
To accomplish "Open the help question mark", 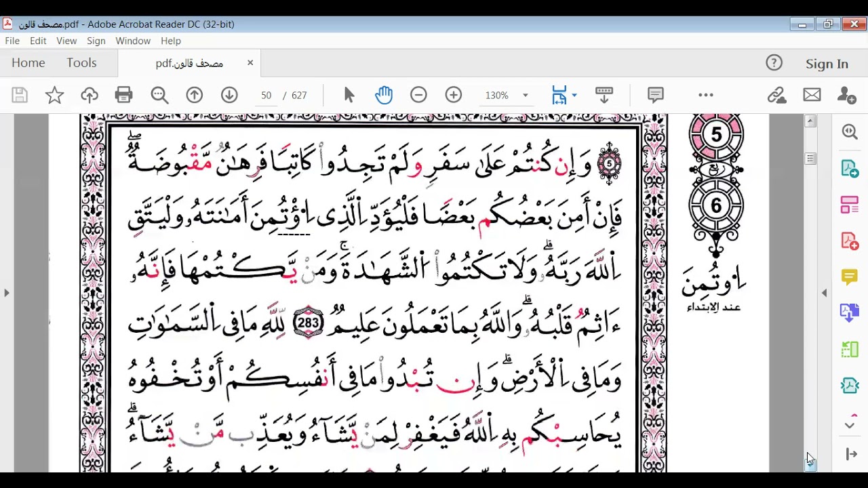I will [x=774, y=63].
